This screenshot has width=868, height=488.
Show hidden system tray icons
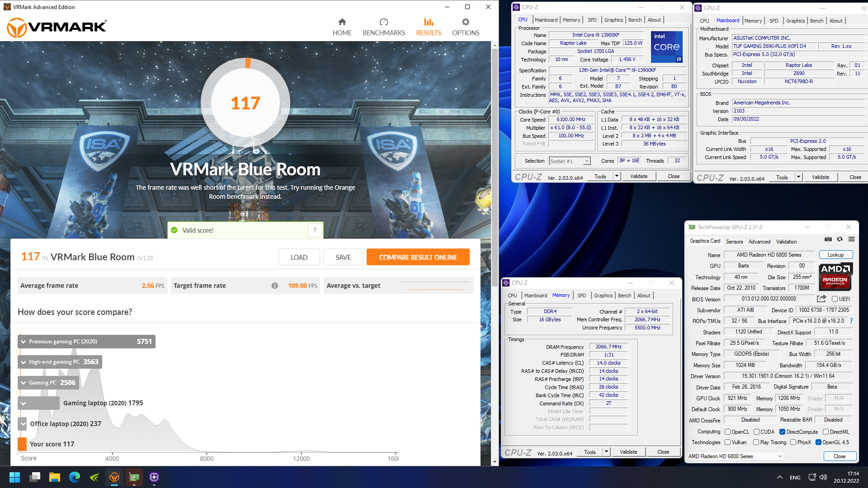pos(780,477)
